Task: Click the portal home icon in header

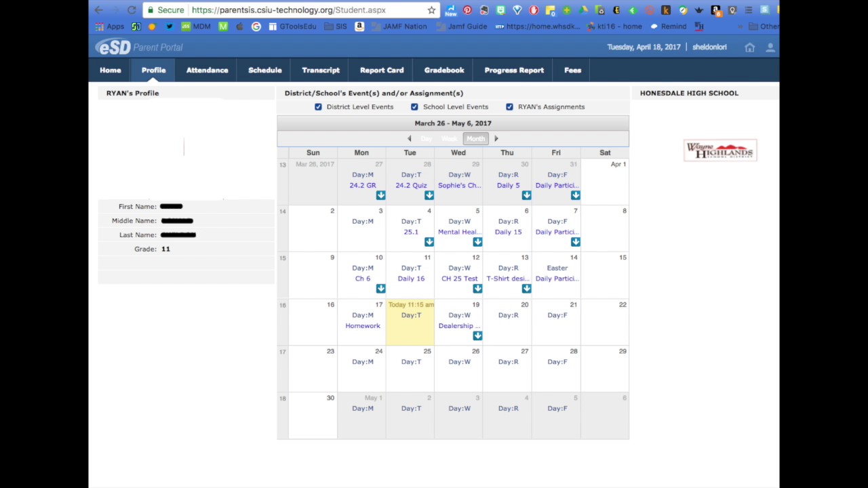Action: coord(749,47)
